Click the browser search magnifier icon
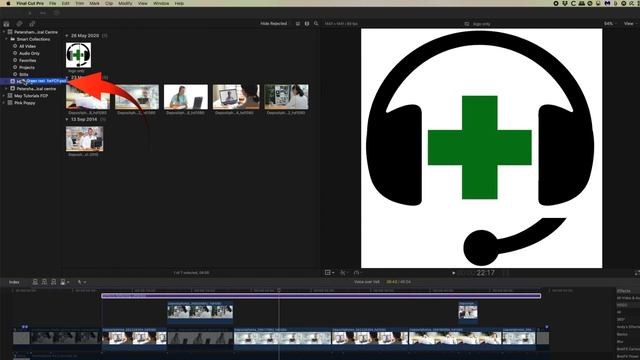The width and height of the screenshot is (640, 360). click(x=316, y=24)
